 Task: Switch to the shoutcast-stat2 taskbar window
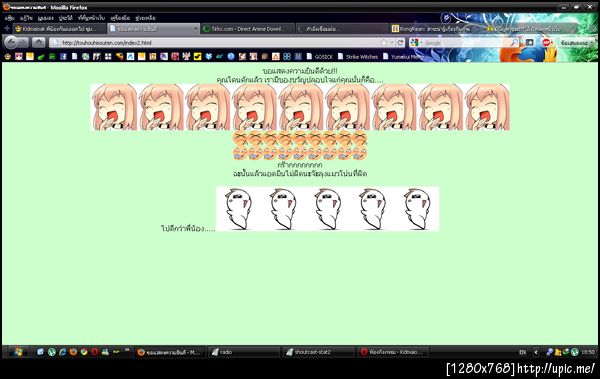click(x=319, y=352)
